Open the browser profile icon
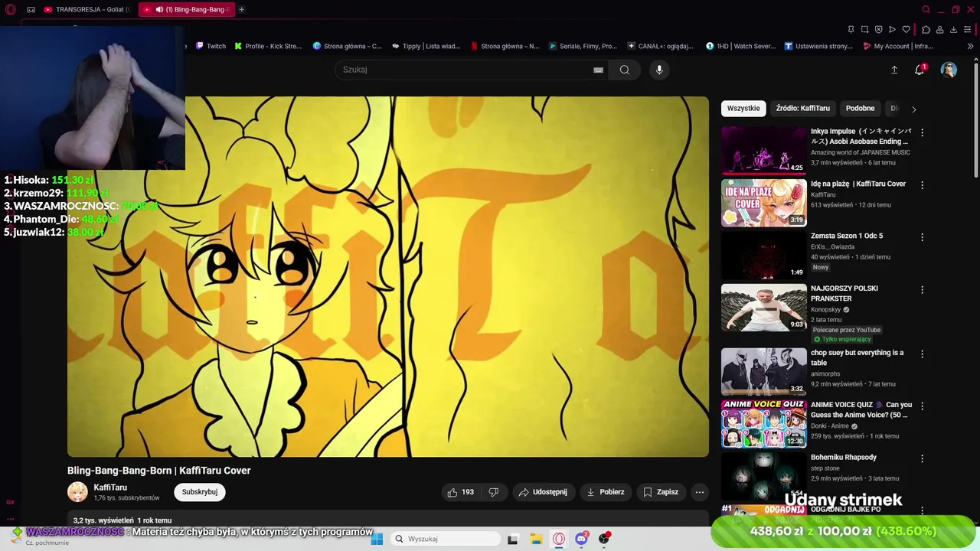 (939, 29)
